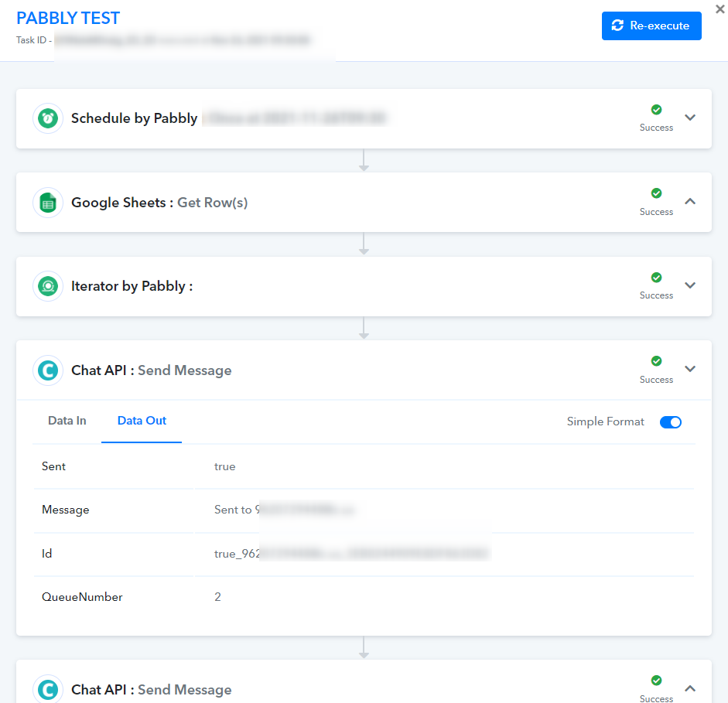The image size is (728, 703).
Task: Click the Iterator step success checkmark
Action: pyautogui.click(x=656, y=278)
